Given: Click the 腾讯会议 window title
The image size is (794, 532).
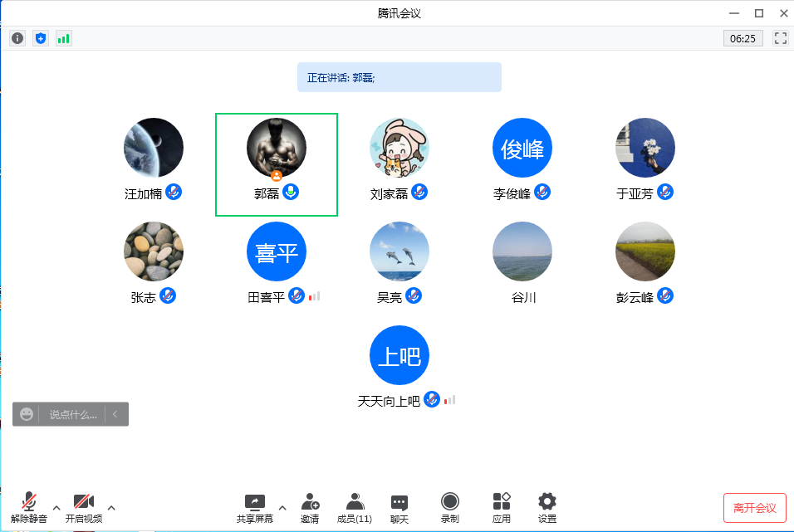Looking at the screenshot, I should coord(399,13).
